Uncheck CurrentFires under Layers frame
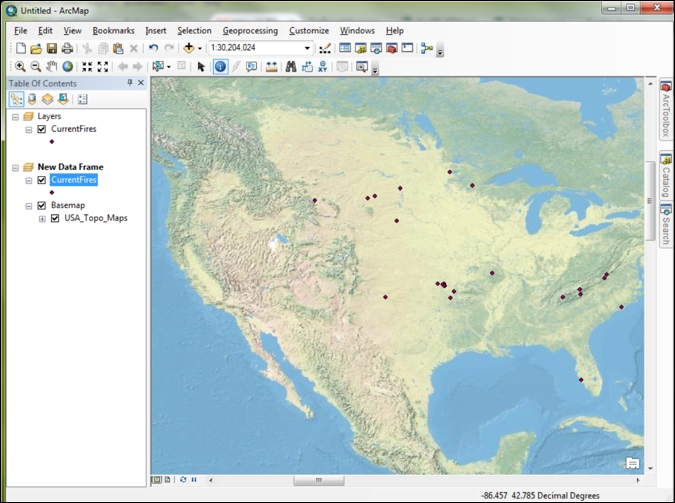Image resolution: width=675 pixels, height=503 pixels. coord(41,129)
